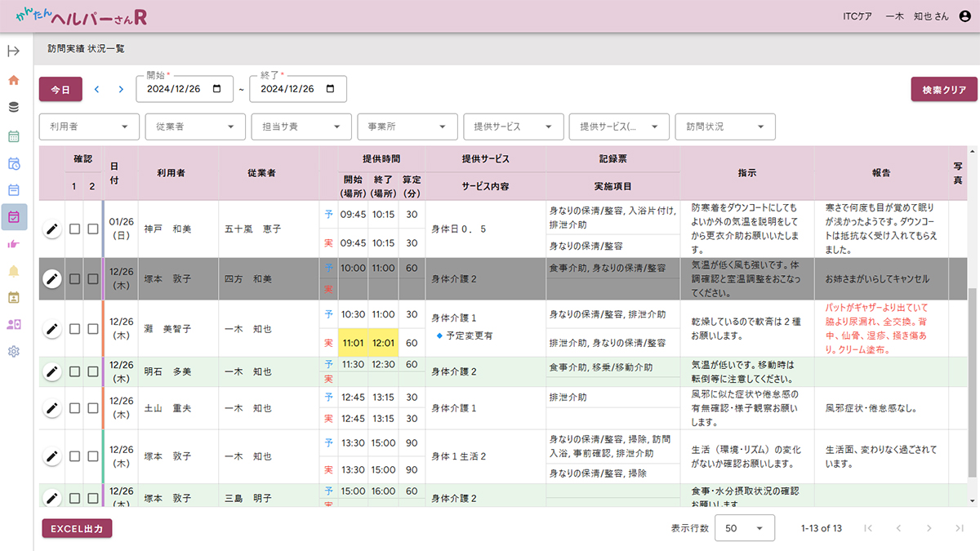
Task: Check confirmation box 2 for 三島 明子 row
Action: [92, 498]
